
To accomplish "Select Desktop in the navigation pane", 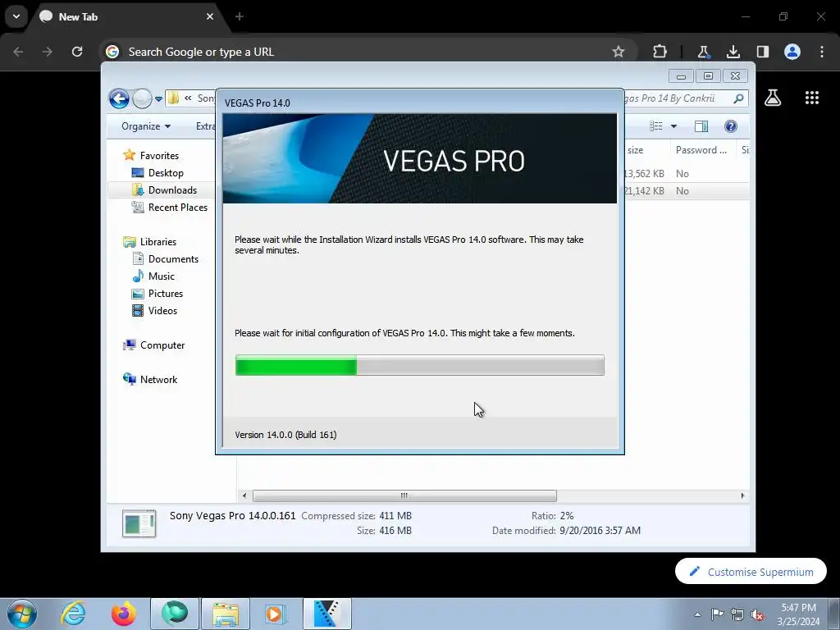I will coord(166,173).
